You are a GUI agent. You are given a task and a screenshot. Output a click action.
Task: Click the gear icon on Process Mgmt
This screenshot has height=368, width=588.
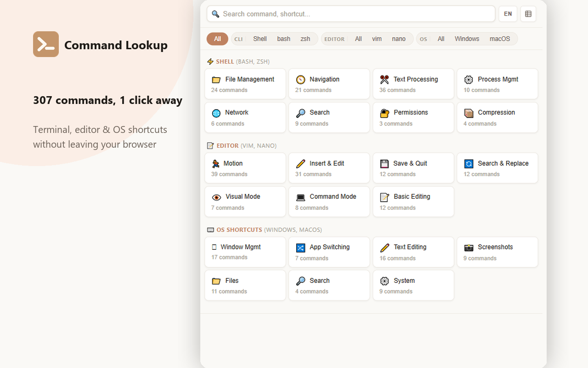(x=469, y=80)
